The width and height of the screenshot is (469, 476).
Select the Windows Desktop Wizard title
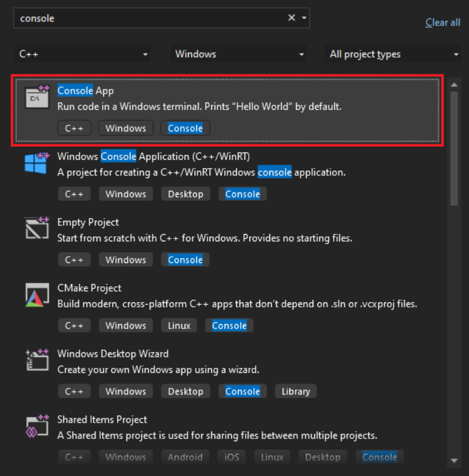pyautogui.click(x=113, y=353)
